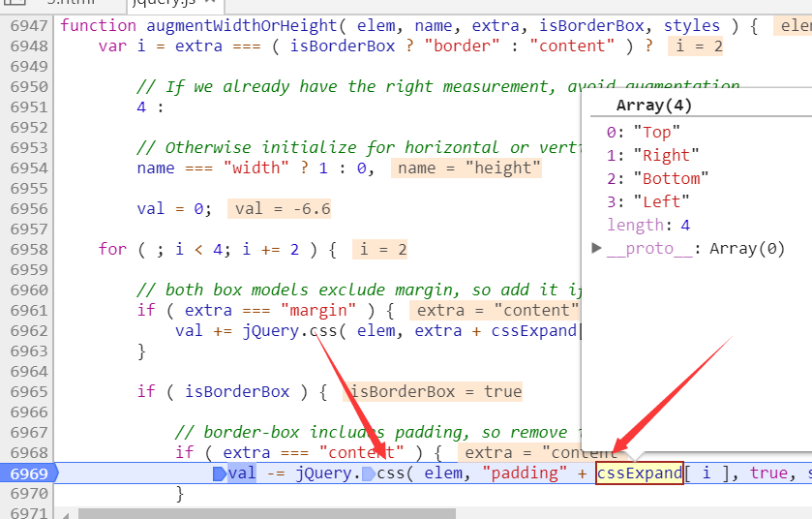This screenshot has height=519, width=812.
Task: Toggle the active breakpoint at line number 6969
Action: coord(29,473)
